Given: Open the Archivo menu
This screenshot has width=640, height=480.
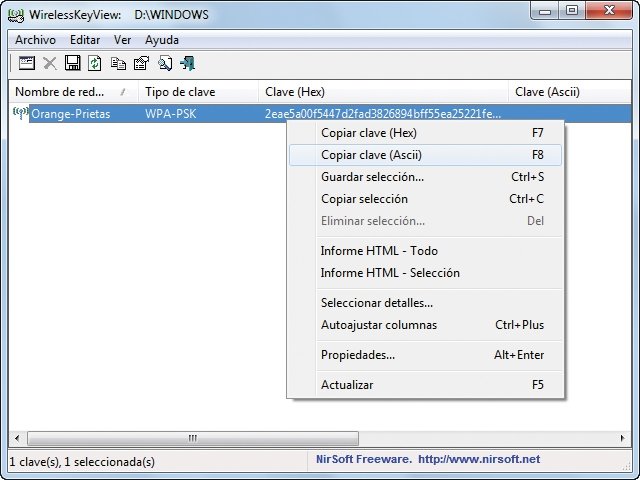Looking at the screenshot, I should [x=36, y=40].
